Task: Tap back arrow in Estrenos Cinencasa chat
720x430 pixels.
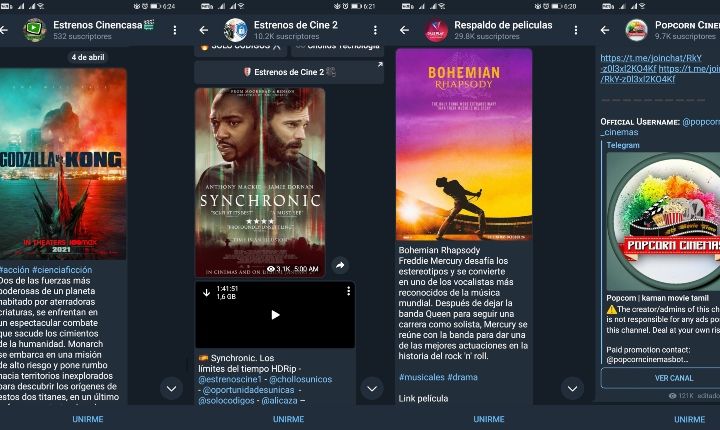Action: pos(7,30)
